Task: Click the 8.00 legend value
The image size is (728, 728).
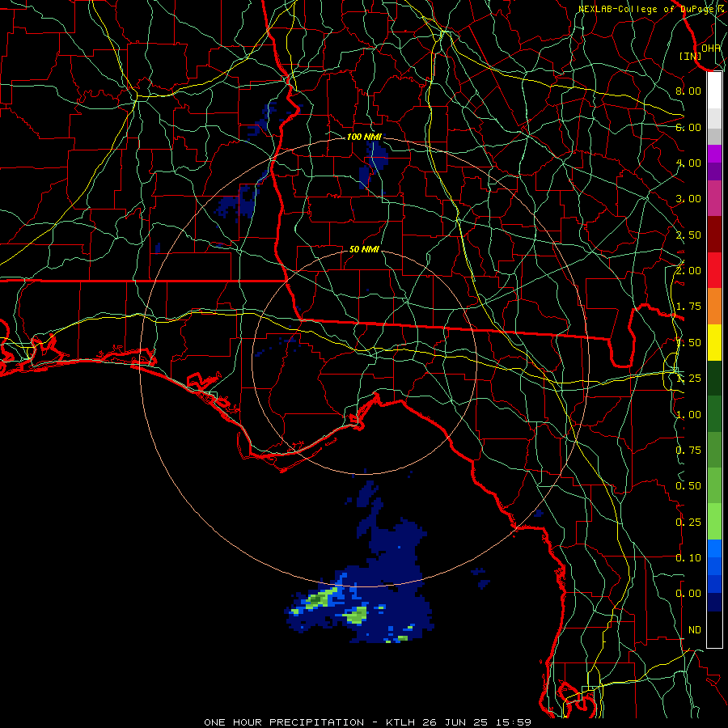Action: point(688,91)
